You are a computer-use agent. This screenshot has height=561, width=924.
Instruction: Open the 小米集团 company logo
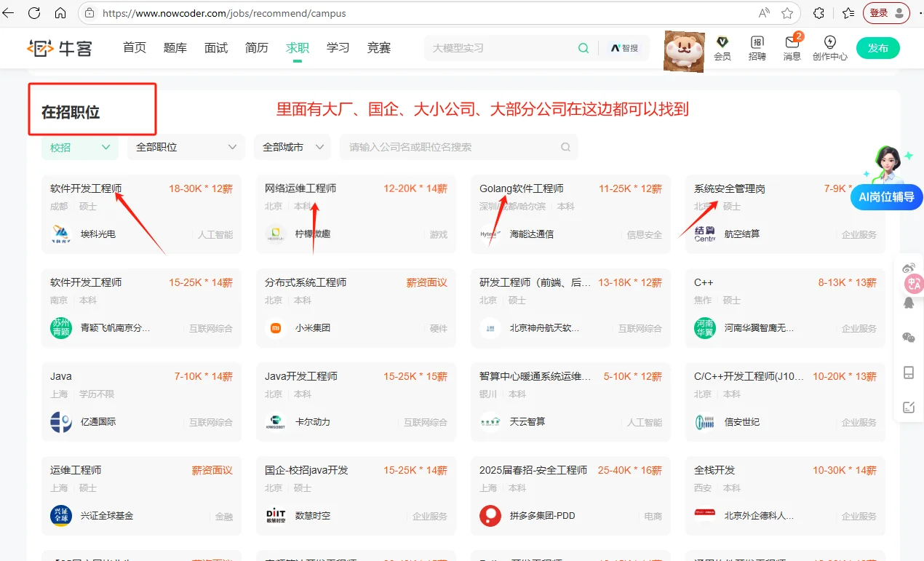click(276, 328)
